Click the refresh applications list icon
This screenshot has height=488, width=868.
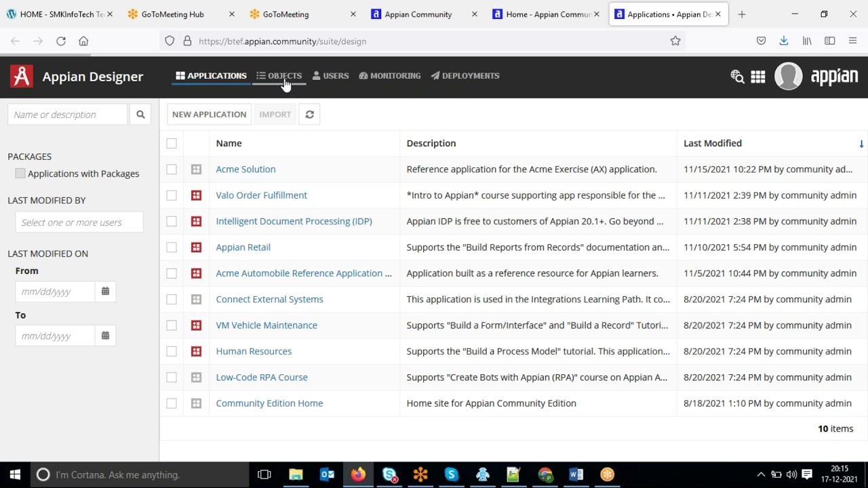click(310, 115)
